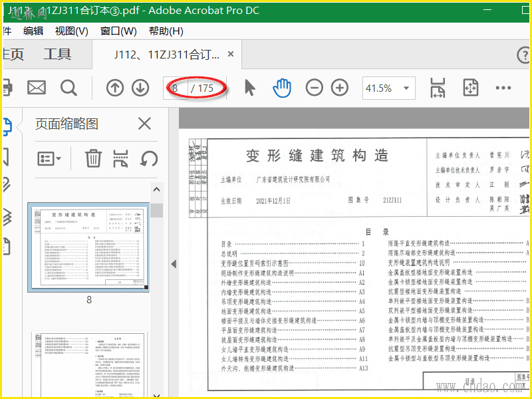Fit one full page to window
The image size is (532, 399).
point(471,88)
